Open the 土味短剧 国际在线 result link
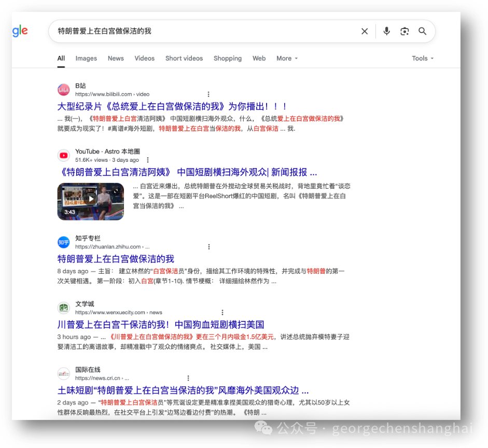 click(x=183, y=390)
